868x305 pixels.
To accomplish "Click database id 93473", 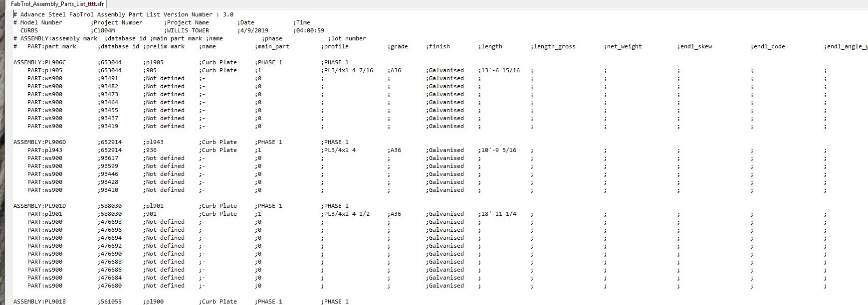I will click(x=110, y=94).
